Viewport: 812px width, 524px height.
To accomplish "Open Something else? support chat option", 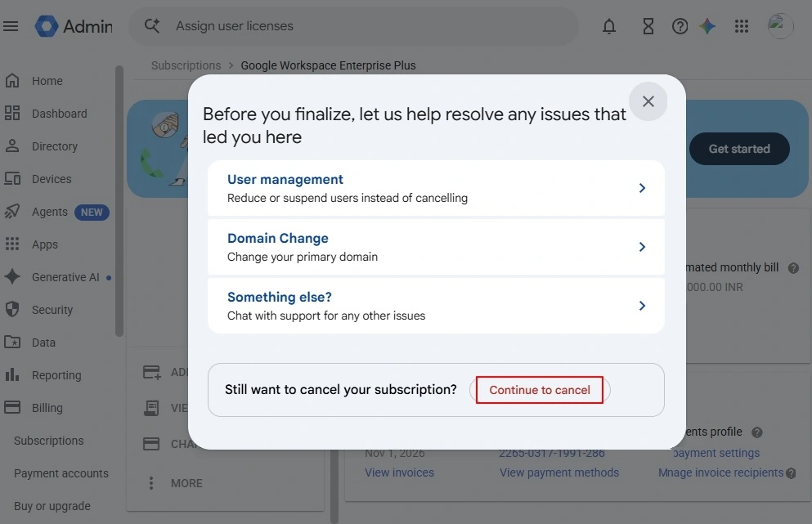I will click(x=436, y=306).
